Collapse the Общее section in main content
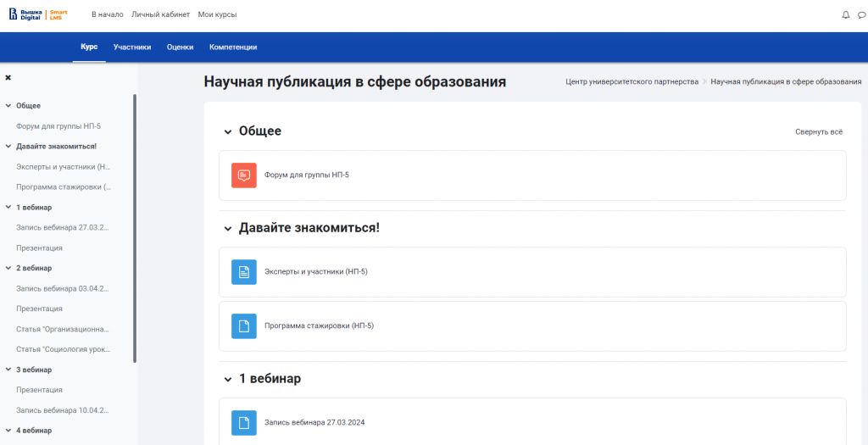Screen dimensions: 868x445 227,131
